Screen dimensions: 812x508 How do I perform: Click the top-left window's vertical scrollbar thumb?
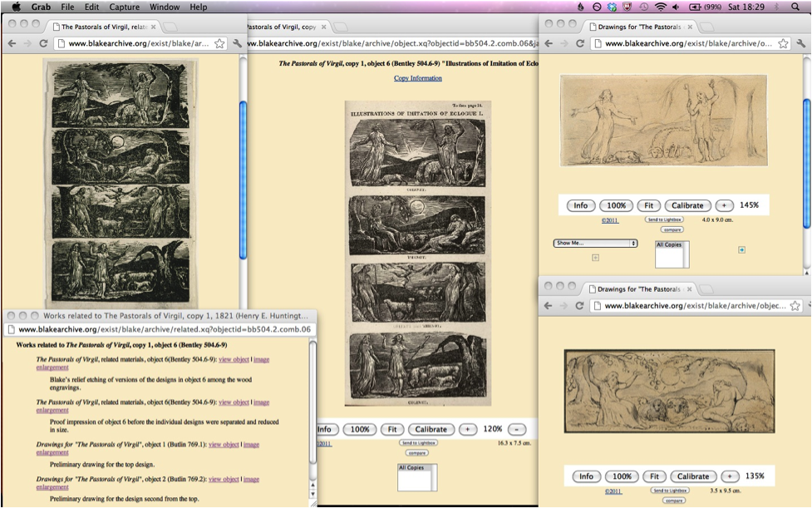tap(243, 180)
